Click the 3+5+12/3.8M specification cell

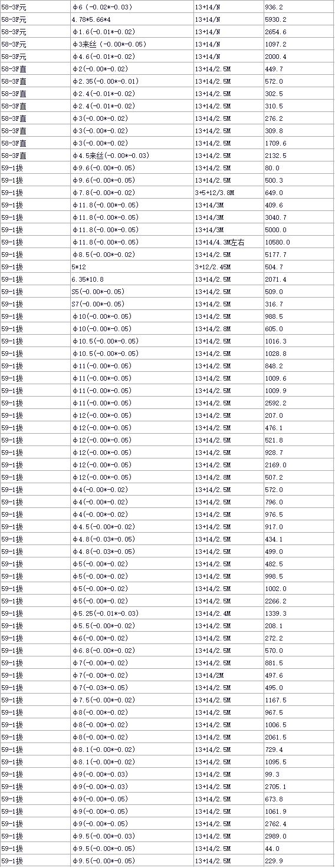(x=228, y=193)
